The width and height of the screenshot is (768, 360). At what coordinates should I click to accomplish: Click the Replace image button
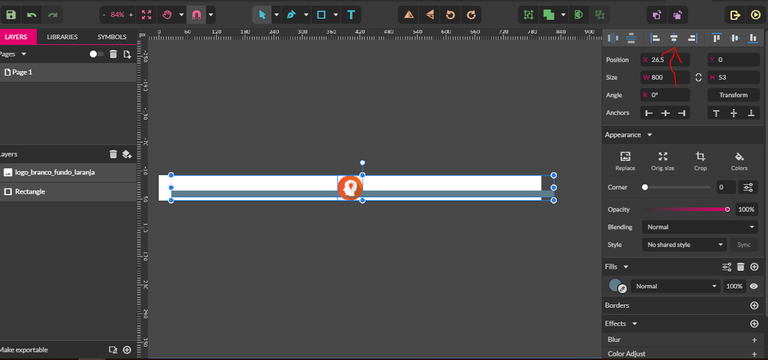tap(625, 161)
